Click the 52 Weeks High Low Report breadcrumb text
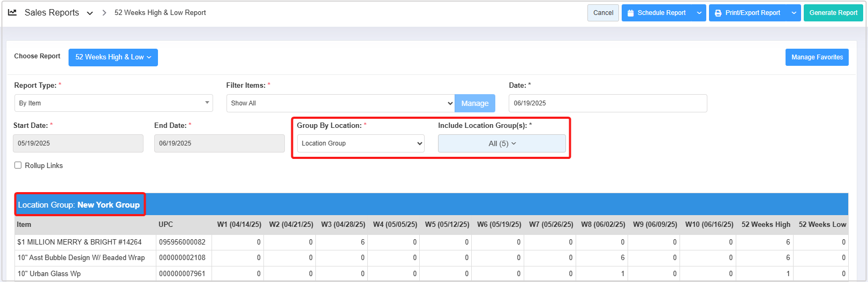 click(x=160, y=13)
